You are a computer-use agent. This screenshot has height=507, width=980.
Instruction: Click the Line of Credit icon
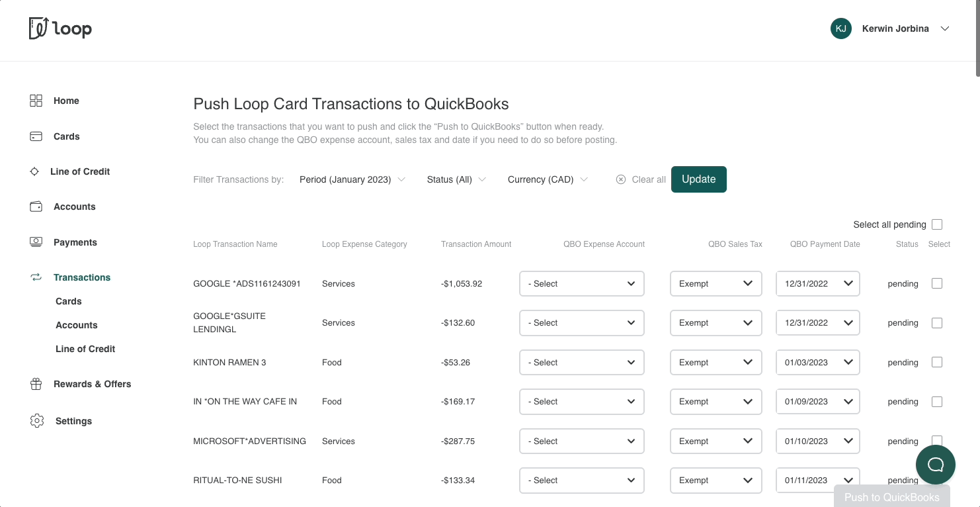[34, 171]
